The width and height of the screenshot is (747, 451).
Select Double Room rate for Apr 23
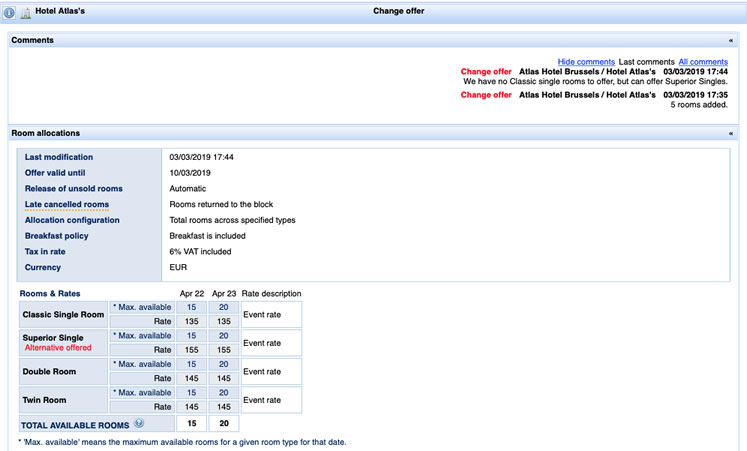(x=224, y=379)
